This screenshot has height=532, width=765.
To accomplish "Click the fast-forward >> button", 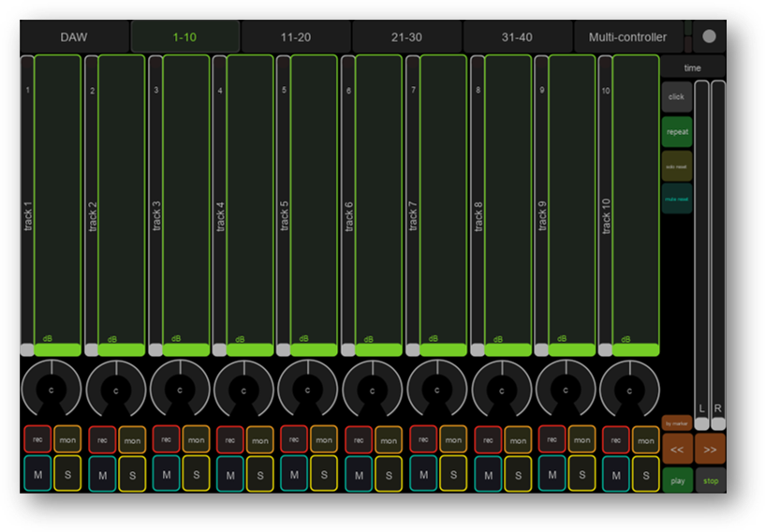I will coord(710,449).
